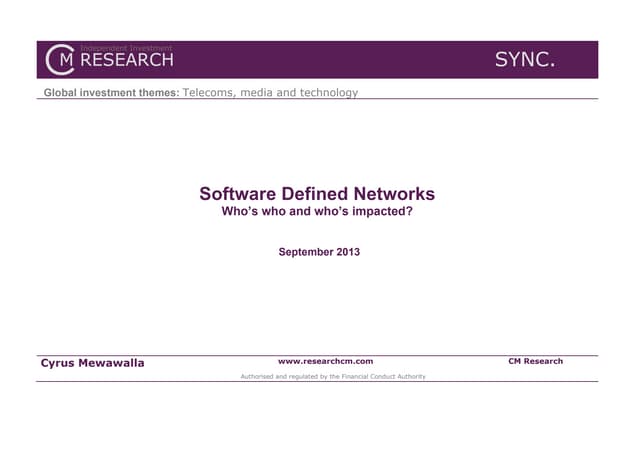Select the subtitle 'Who's who and who's impacted?'
640x452 pixels.
317,212
